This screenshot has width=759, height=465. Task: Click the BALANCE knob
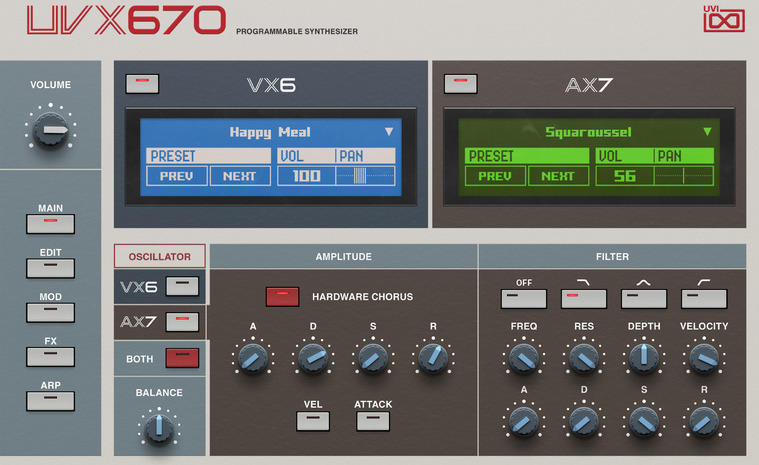point(159,427)
